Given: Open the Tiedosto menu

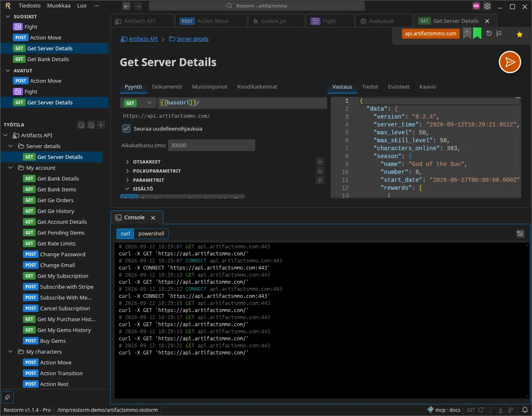Looking at the screenshot, I should pyautogui.click(x=30, y=6).
